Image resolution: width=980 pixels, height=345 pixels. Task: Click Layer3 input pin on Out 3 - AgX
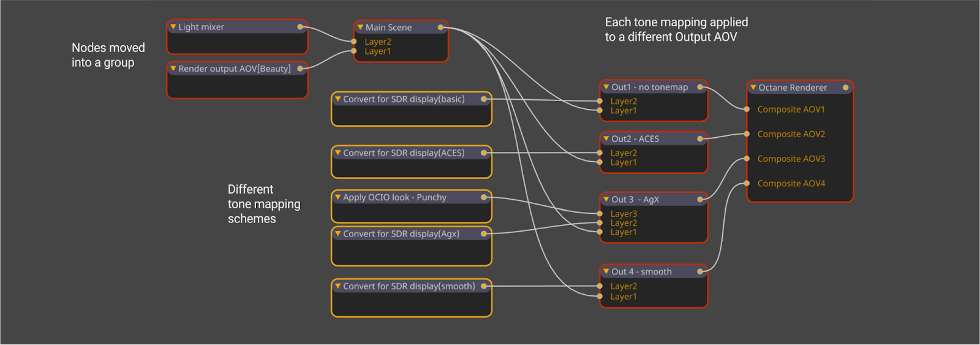click(600, 214)
